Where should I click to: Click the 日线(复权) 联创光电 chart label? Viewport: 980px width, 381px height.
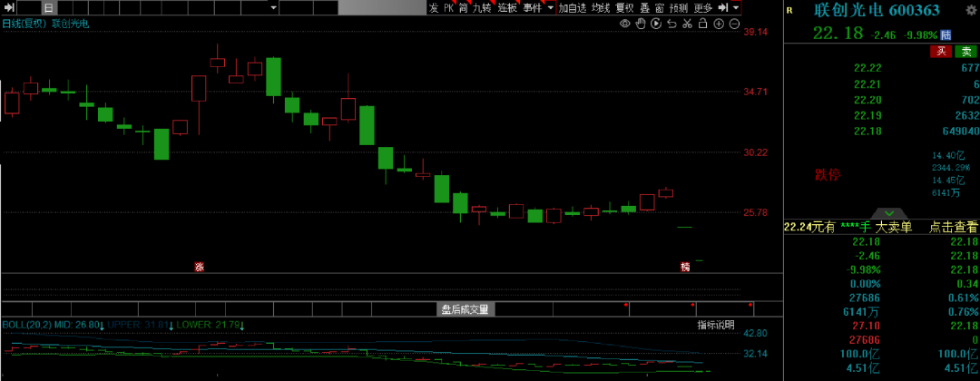pyautogui.click(x=45, y=24)
